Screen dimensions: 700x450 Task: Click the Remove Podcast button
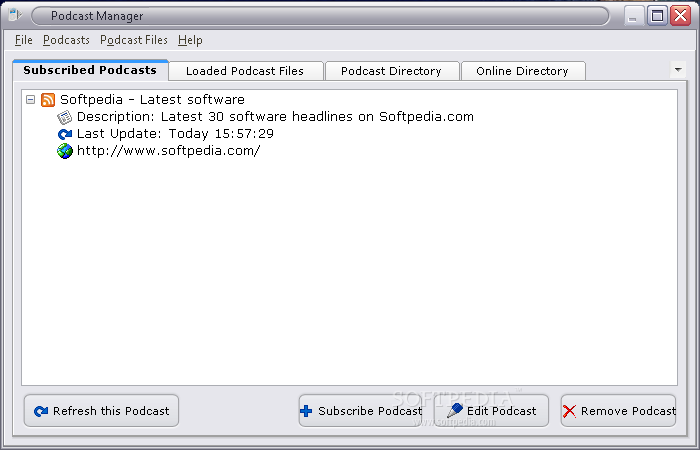pyautogui.click(x=619, y=411)
